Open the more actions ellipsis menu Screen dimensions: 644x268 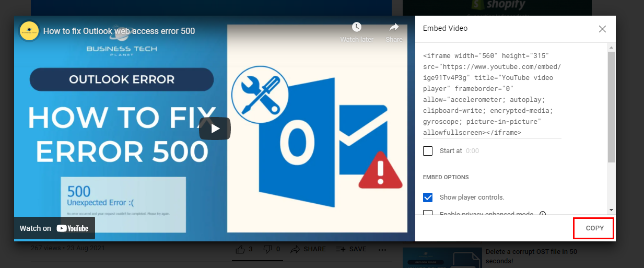click(x=382, y=249)
